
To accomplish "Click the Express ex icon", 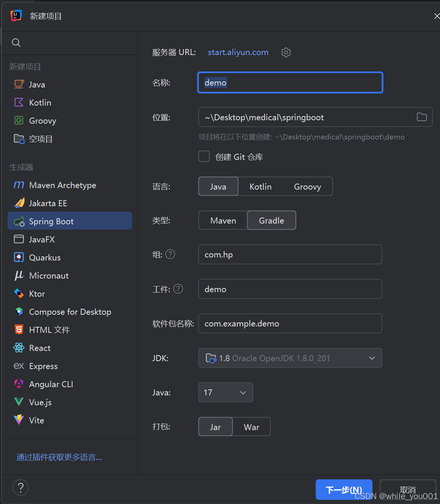I will [19, 366].
